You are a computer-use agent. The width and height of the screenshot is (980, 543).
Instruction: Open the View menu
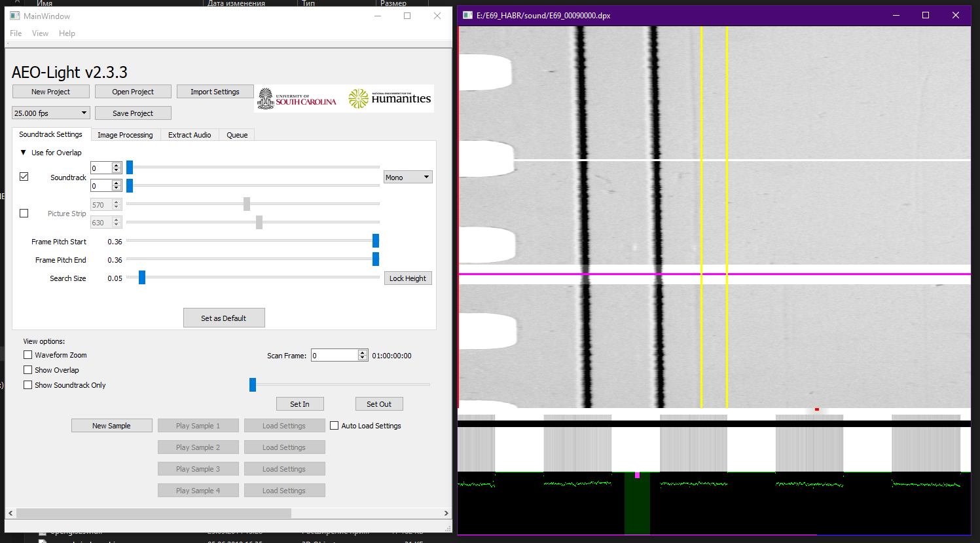[x=40, y=33]
